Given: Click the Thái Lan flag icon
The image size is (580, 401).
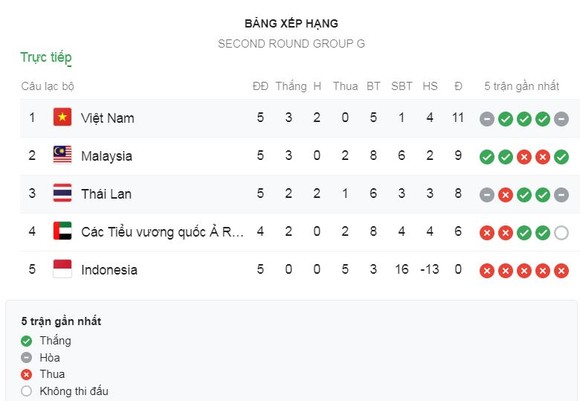Looking at the screenshot, I should click(62, 193).
